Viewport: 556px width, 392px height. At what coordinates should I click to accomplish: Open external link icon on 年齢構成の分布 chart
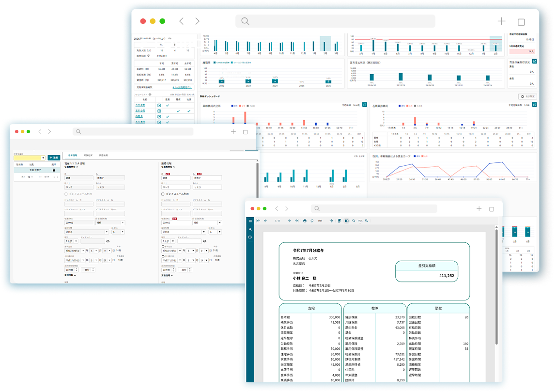[x=365, y=104]
